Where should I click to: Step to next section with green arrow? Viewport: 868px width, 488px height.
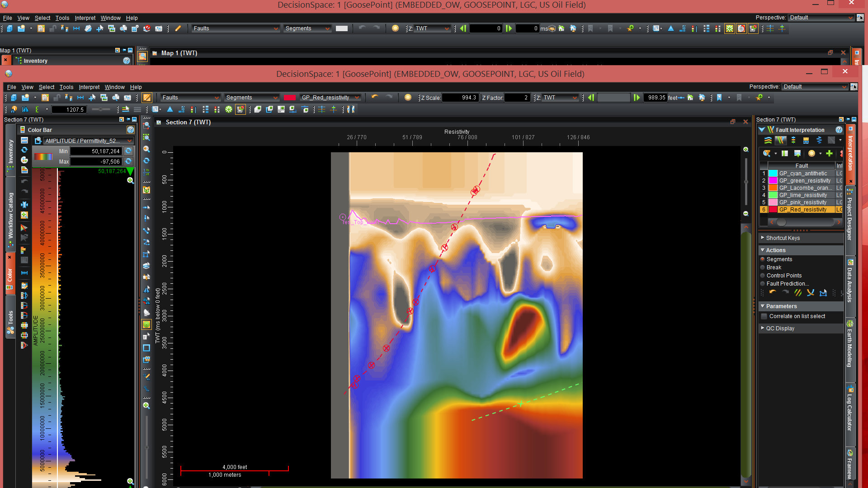pos(637,98)
